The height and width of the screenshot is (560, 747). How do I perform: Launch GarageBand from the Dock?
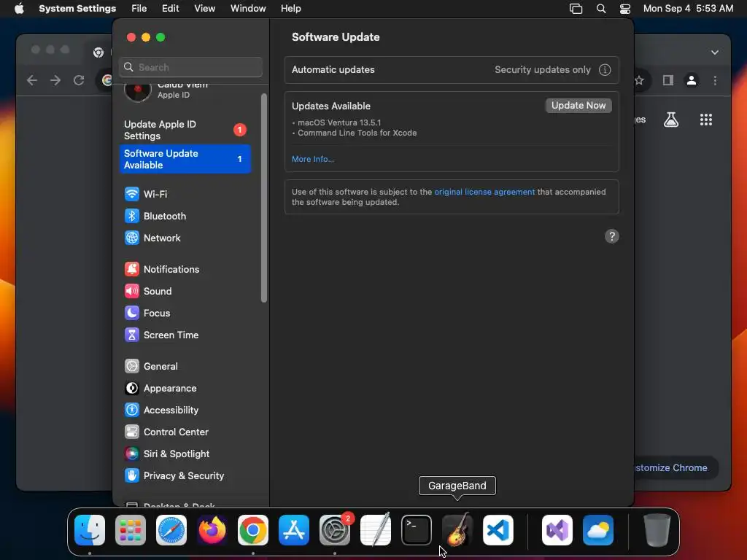(457, 530)
